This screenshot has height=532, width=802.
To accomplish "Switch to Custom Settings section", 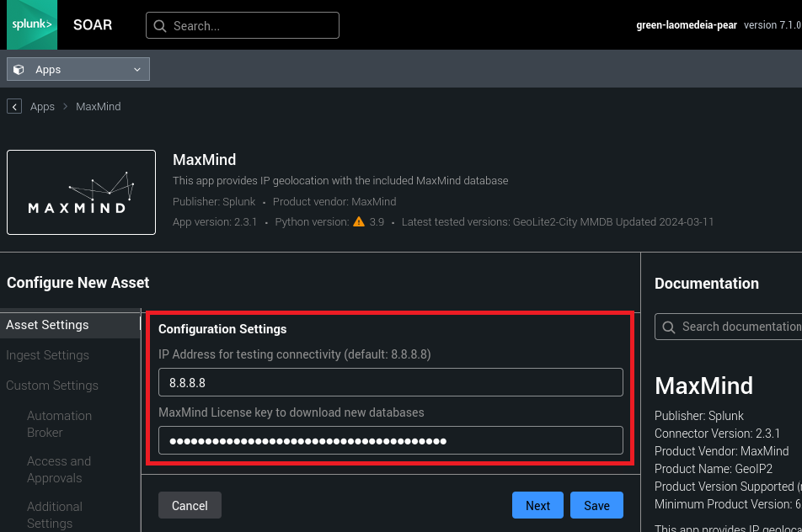I will (52, 386).
